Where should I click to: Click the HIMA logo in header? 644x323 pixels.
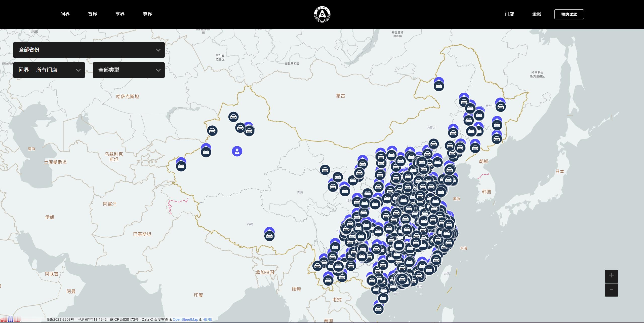(x=322, y=14)
